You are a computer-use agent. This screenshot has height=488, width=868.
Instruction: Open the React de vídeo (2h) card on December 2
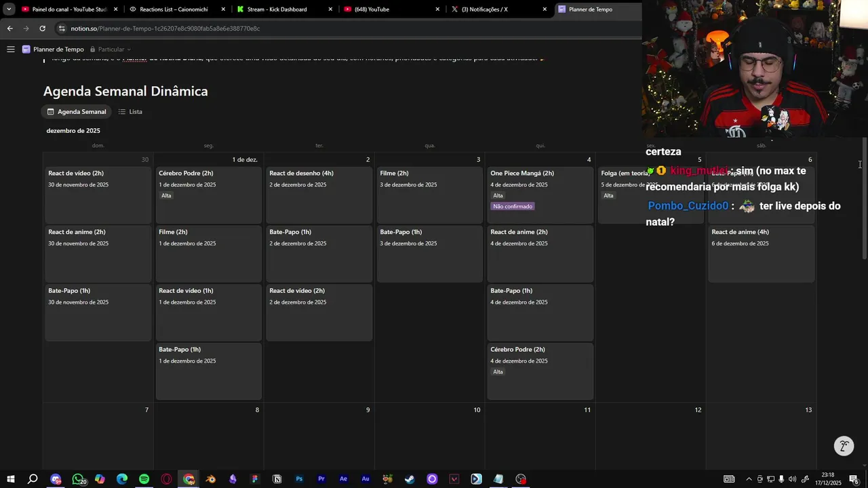(x=319, y=312)
